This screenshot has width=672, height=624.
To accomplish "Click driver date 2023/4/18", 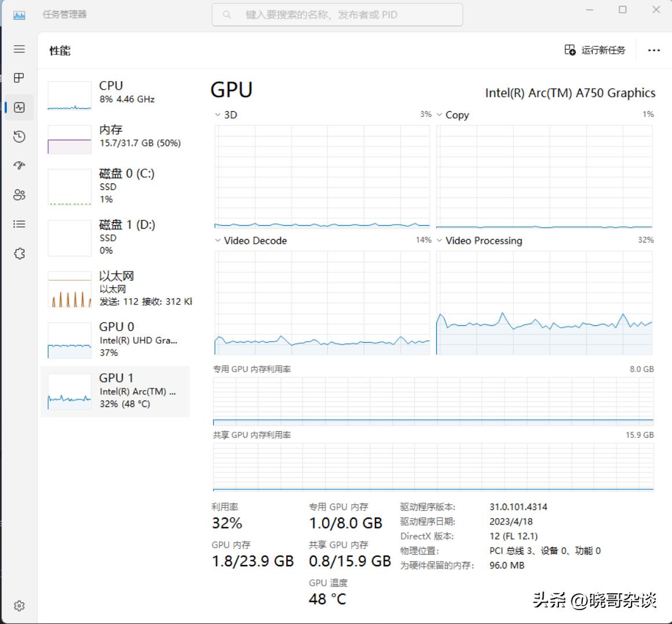I will (x=511, y=522).
